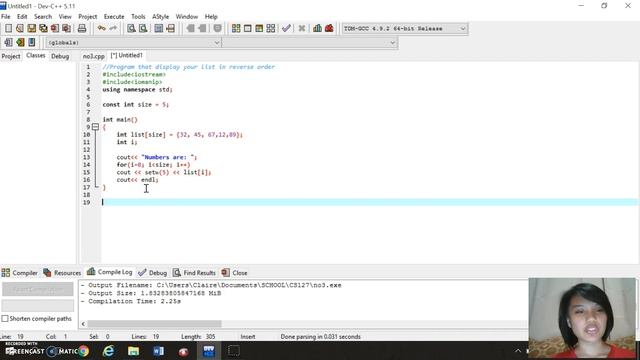Select the Compile Log bottom tab
640x360 pixels.
[x=109, y=272]
